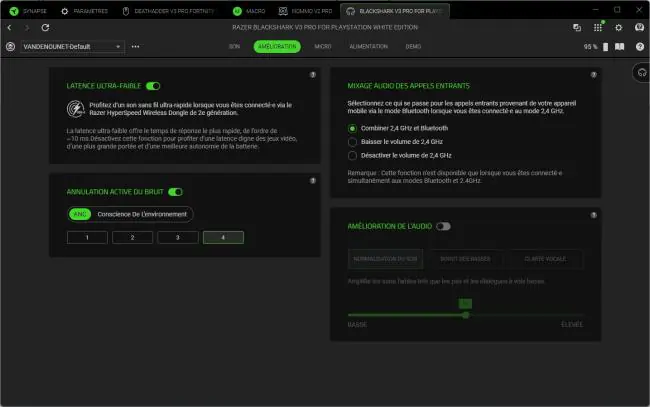Screen dimensions: 650x407
Task: Open info tooltip for Latence Ultra-Faible panel
Action: point(313,75)
